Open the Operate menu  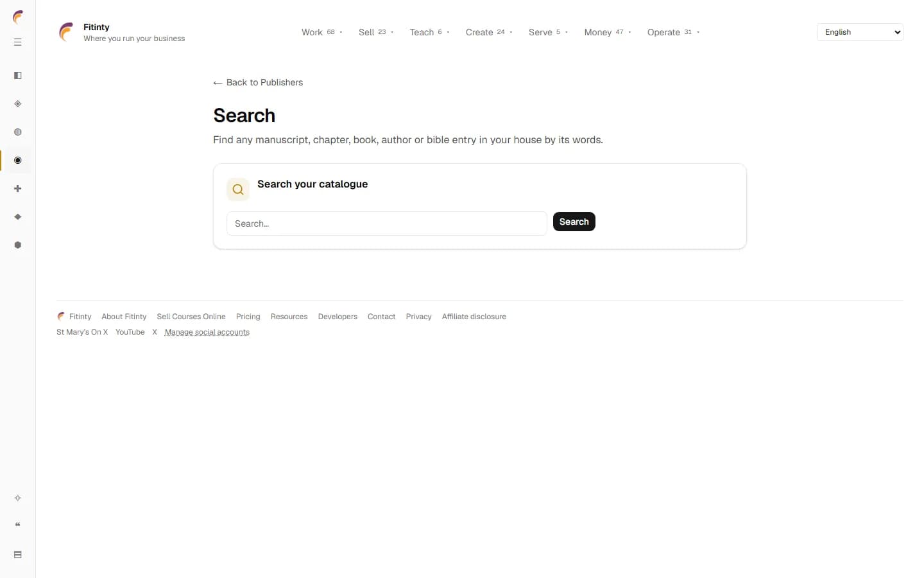673,32
